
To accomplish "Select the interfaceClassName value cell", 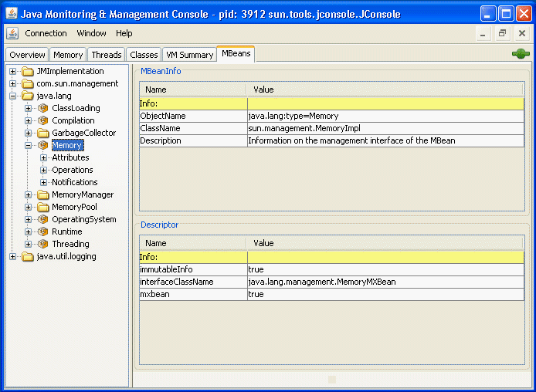I will coord(385,282).
